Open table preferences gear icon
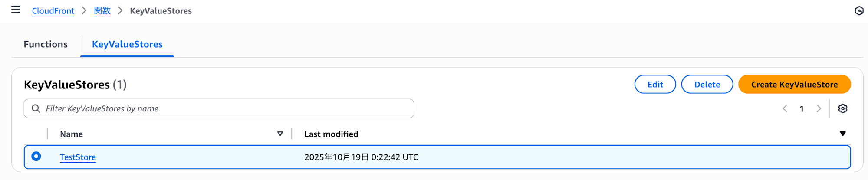868x180 pixels. (842, 108)
